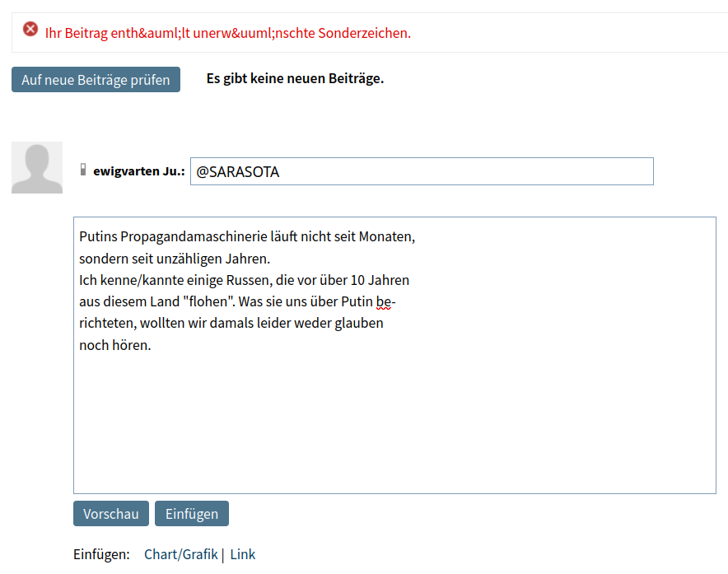728x574 pixels.
Task: Click the username 'ewigvarten Ju.:'
Action: point(139,171)
